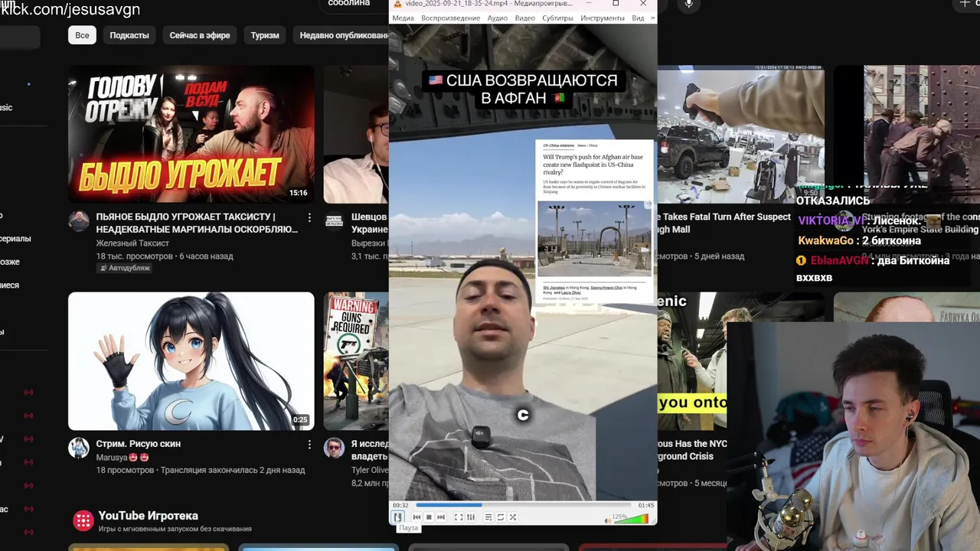Stop playback in VLC
Screen dimensions: 980x551
tap(429, 517)
